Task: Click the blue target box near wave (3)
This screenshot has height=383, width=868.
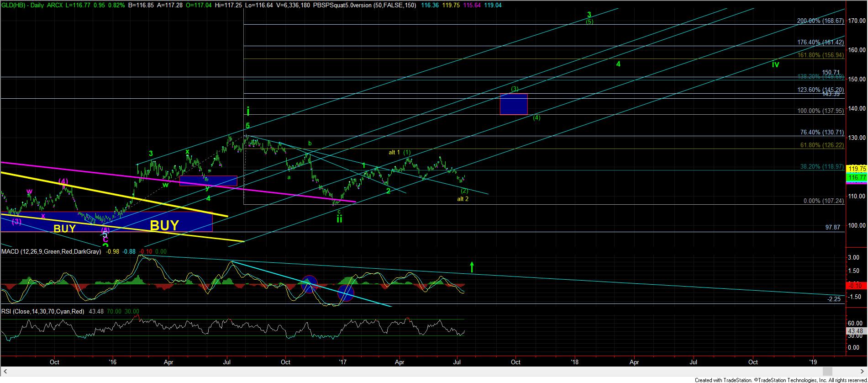Action: click(x=514, y=104)
